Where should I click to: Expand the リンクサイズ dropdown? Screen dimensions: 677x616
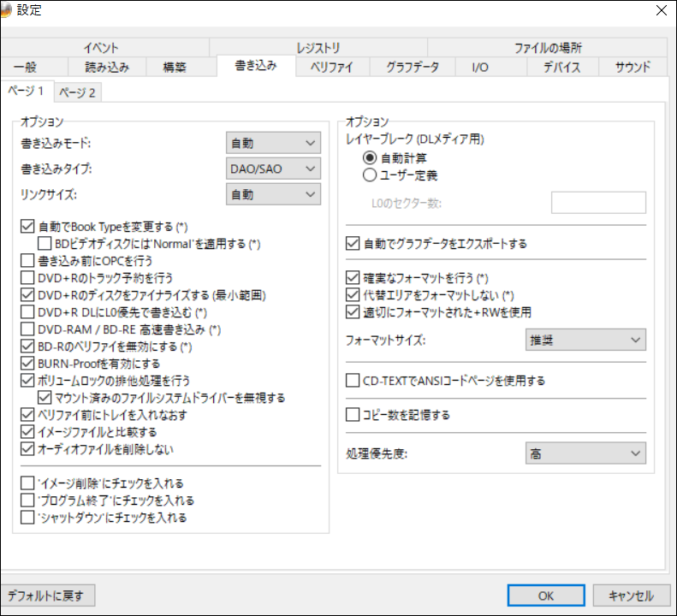point(273,194)
